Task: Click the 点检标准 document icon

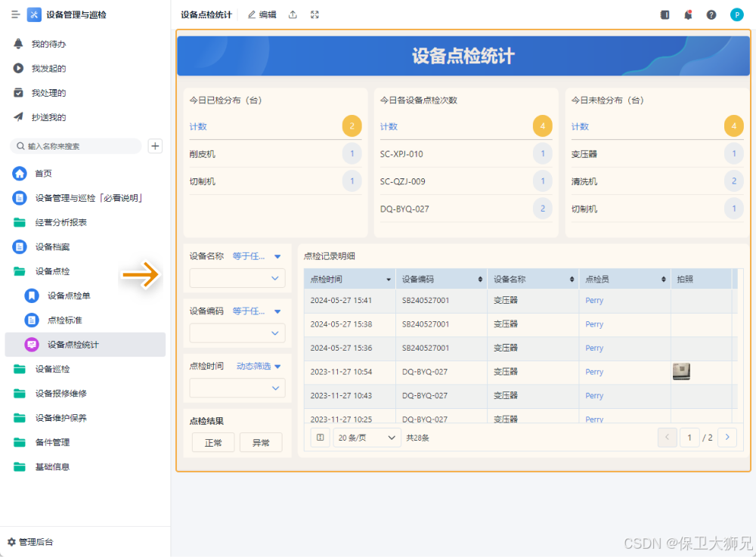Action: [x=32, y=320]
